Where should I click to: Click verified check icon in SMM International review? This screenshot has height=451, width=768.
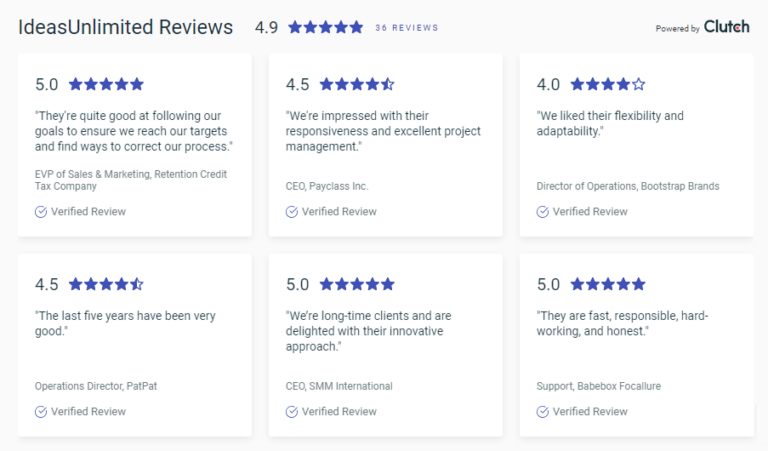coord(292,412)
